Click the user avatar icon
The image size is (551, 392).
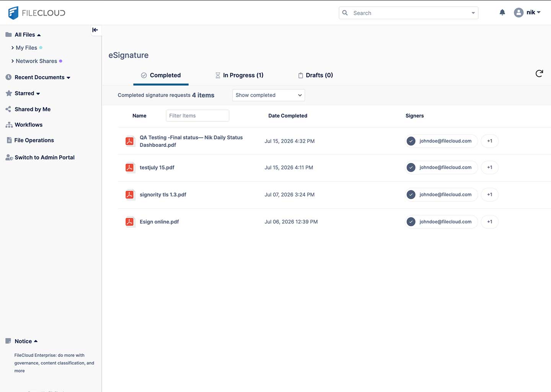tap(518, 13)
